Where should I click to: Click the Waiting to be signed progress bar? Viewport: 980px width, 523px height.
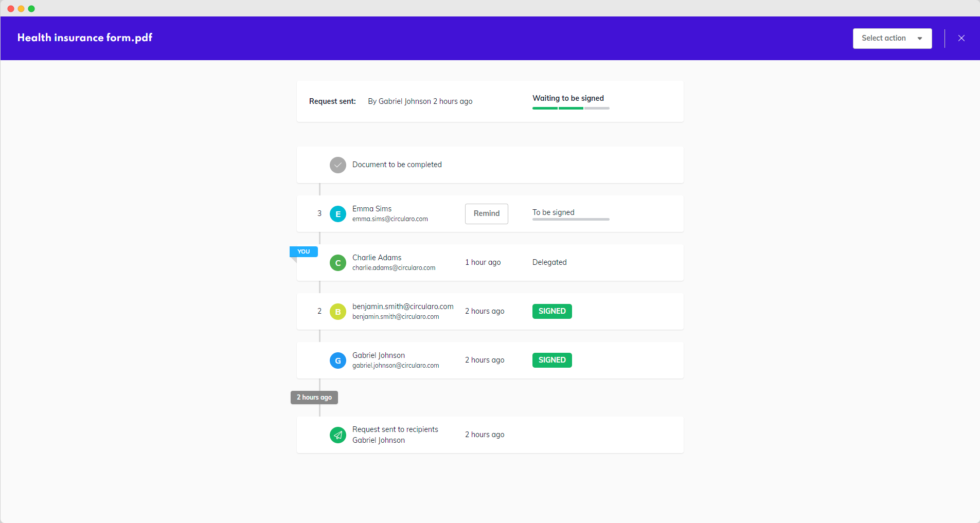[571, 108]
